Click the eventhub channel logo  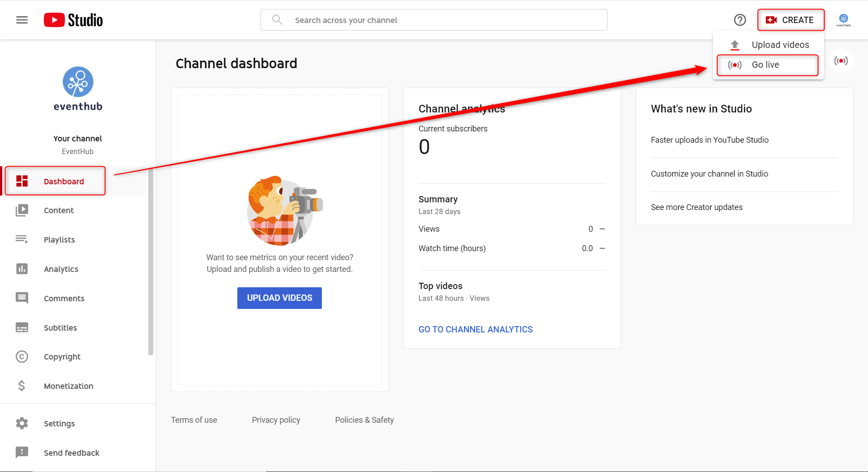pyautogui.click(x=78, y=89)
